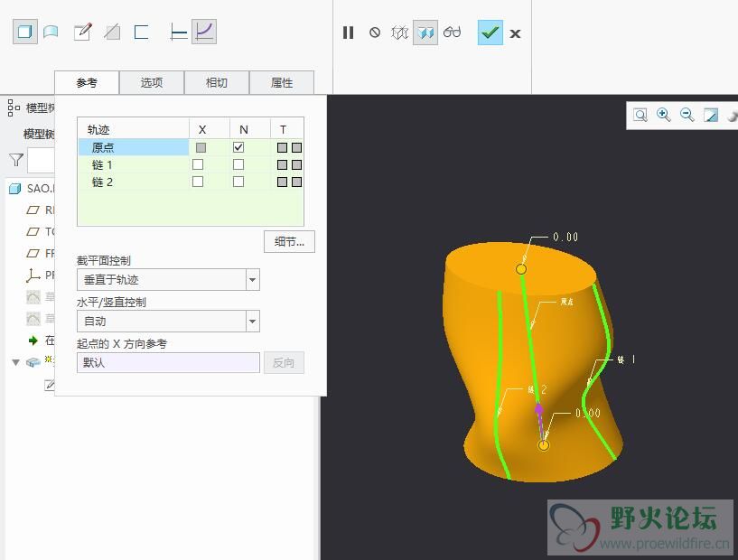Select the section sketch icon under sweep feature
This screenshot has width=738, height=560.
(x=50, y=385)
